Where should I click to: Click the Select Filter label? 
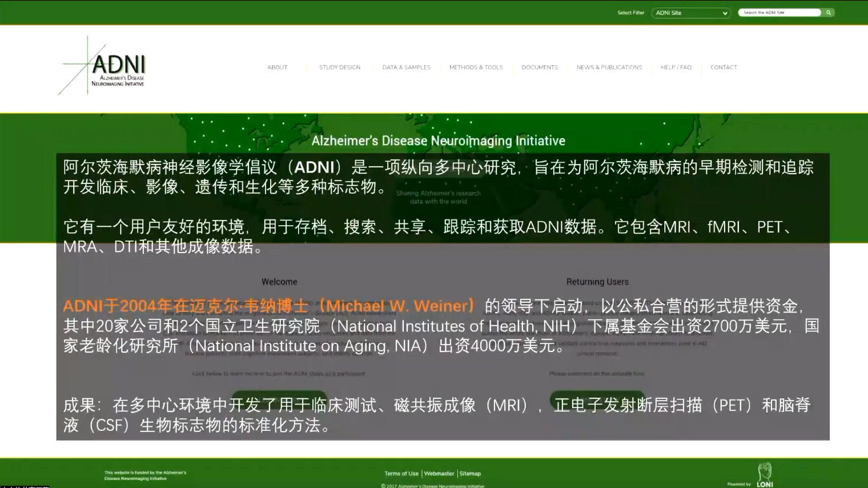630,13
